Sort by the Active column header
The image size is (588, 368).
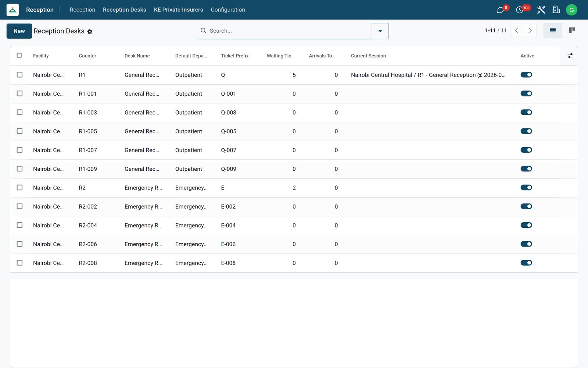(x=527, y=56)
